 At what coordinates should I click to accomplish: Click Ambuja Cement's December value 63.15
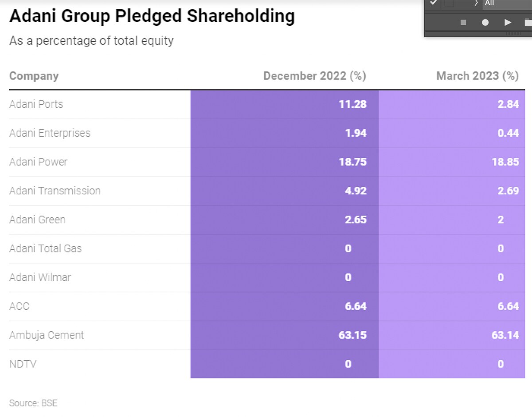pos(352,335)
